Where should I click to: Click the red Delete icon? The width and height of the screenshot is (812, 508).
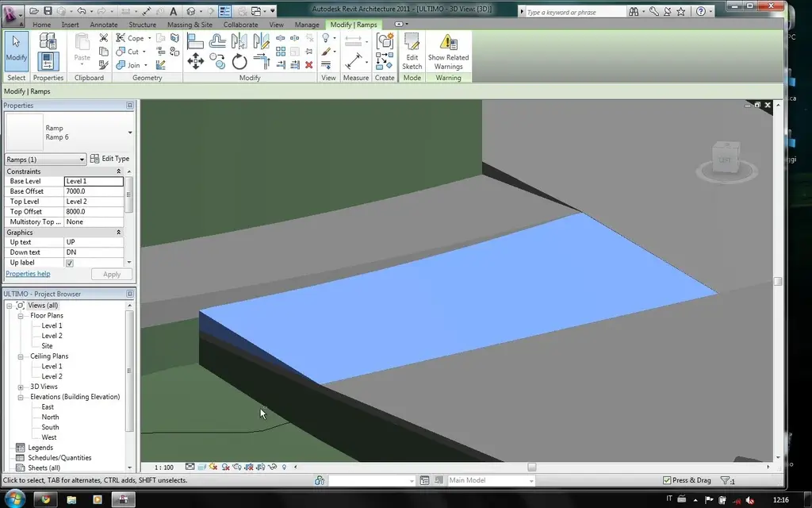[308, 65]
